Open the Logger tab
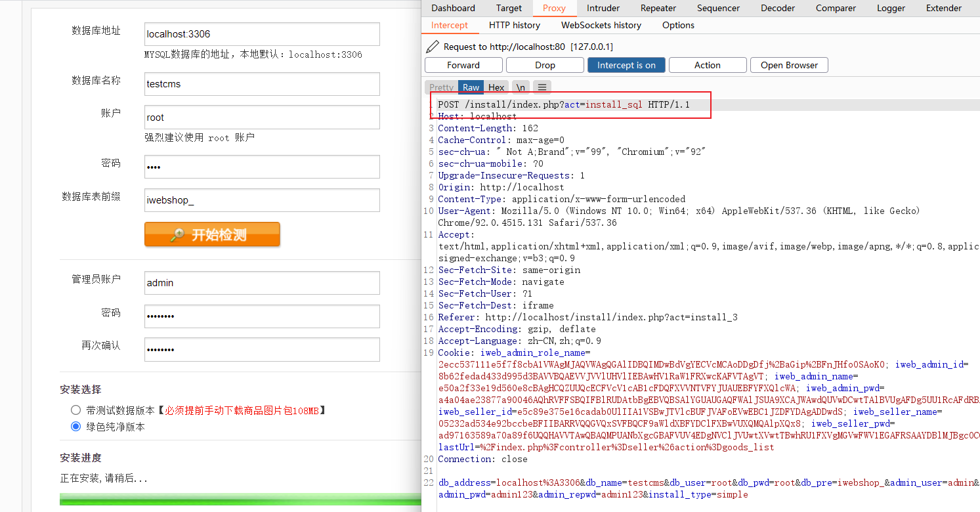The width and height of the screenshot is (980, 512). click(x=891, y=8)
